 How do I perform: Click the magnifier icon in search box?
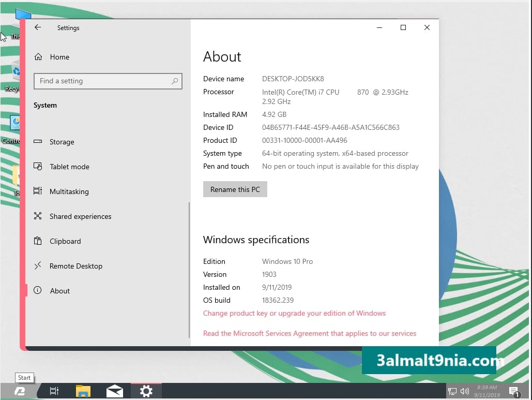click(x=174, y=81)
